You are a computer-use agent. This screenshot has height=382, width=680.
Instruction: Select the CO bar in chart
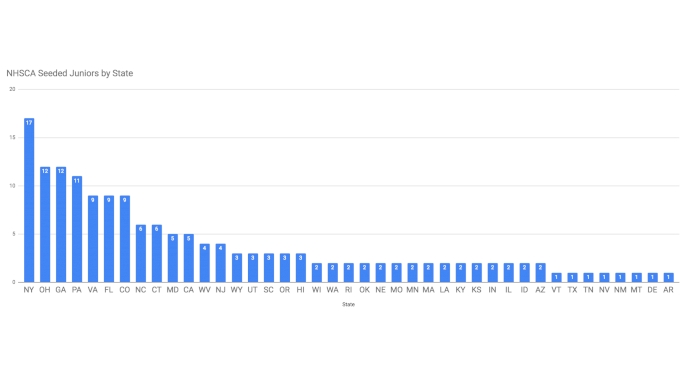coord(125,239)
